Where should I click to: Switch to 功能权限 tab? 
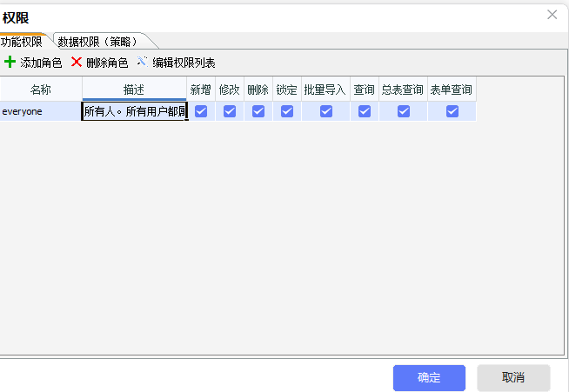click(22, 42)
